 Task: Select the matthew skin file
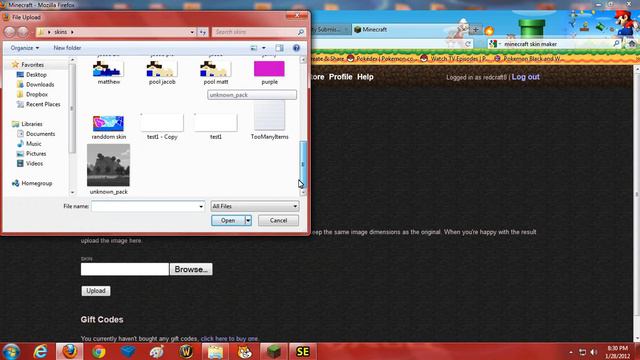(108, 73)
